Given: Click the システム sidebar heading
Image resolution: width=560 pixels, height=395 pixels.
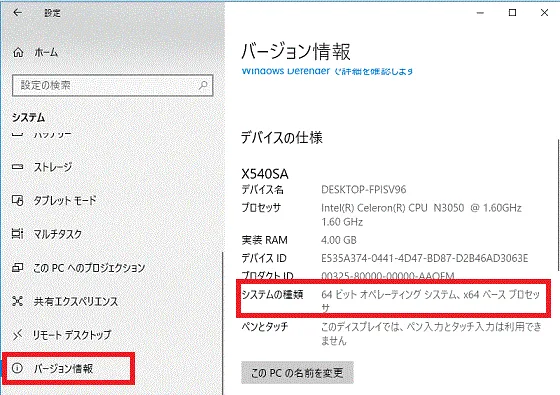Looking at the screenshot, I should [x=29, y=118].
